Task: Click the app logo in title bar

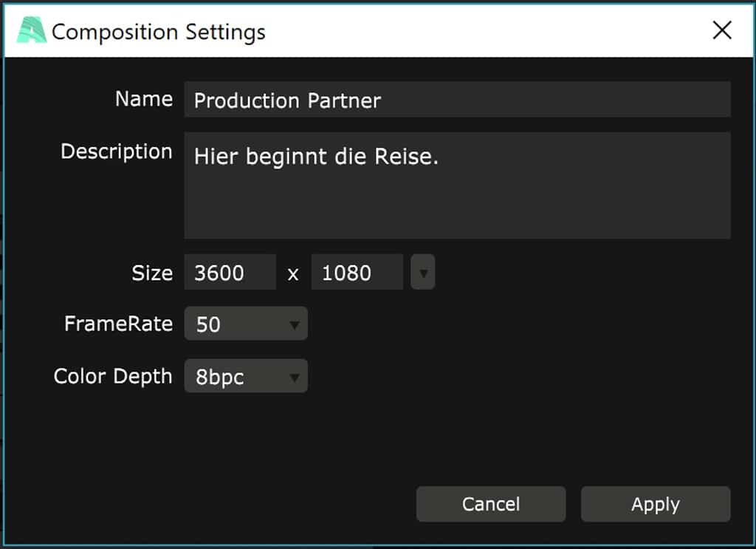Action: tap(31, 31)
